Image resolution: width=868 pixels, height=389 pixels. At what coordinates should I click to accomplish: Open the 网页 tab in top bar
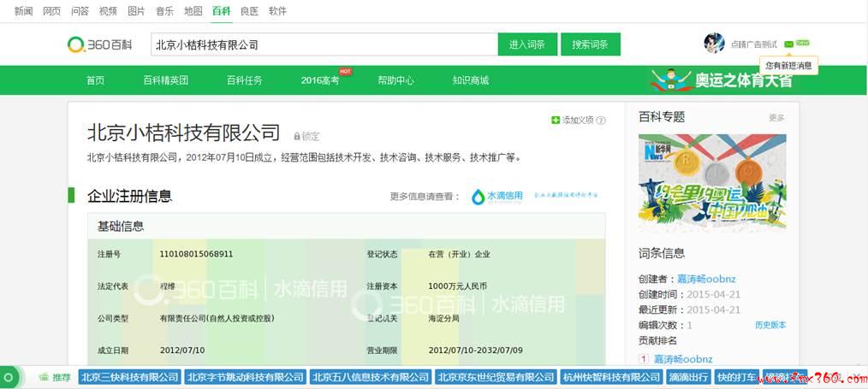(51, 11)
